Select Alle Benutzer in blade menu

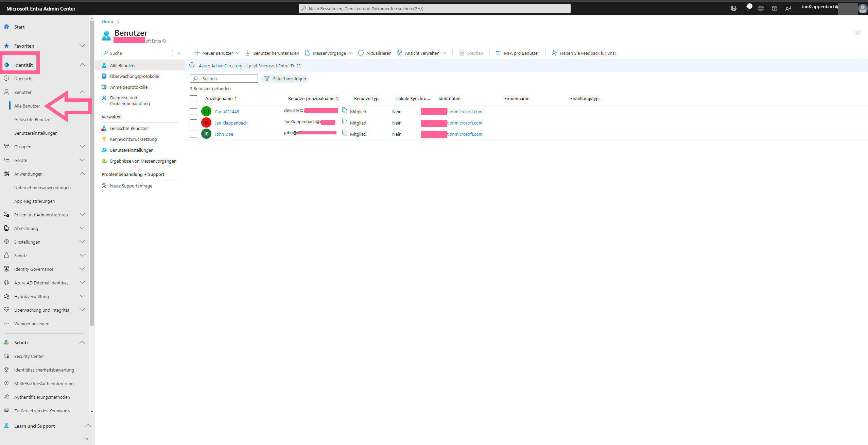click(139, 65)
